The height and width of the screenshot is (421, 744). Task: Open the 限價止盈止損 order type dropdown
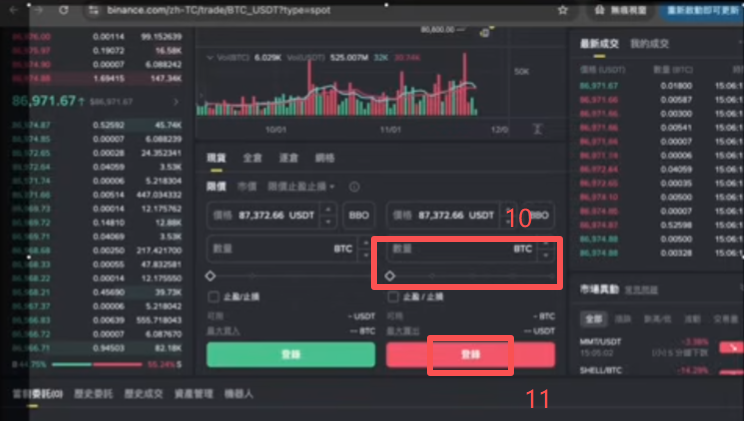point(301,187)
